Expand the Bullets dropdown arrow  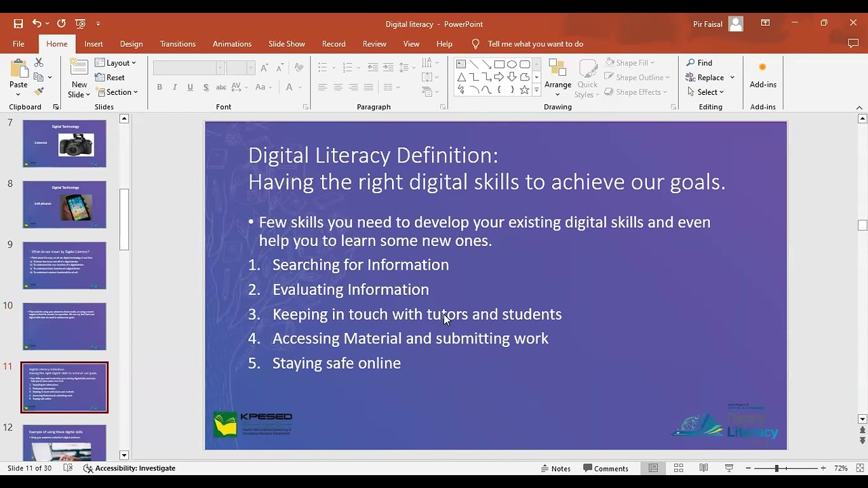coord(332,68)
